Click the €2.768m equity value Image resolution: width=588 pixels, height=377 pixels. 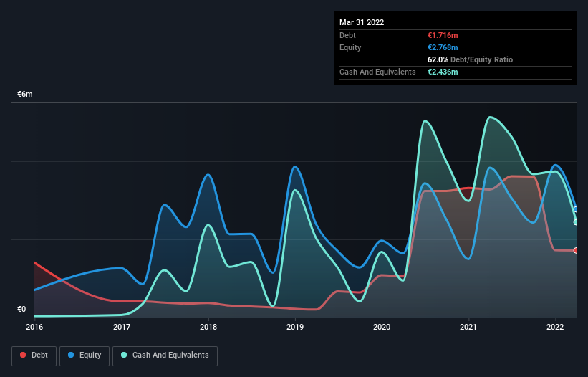pyautogui.click(x=443, y=47)
